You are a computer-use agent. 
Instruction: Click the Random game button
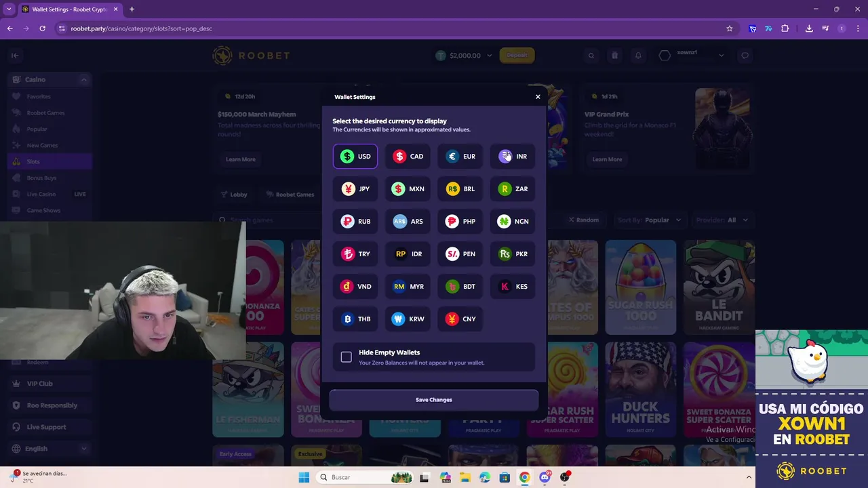(x=584, y=220)
